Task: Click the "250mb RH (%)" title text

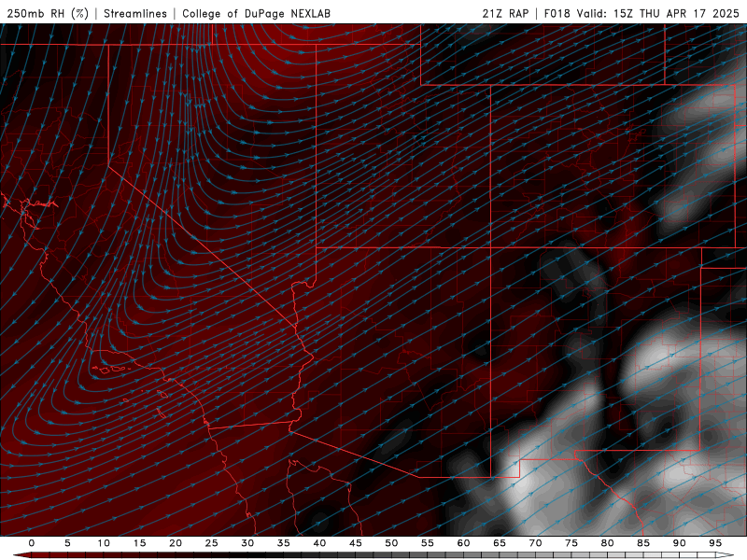Action: tap(48, 13)
